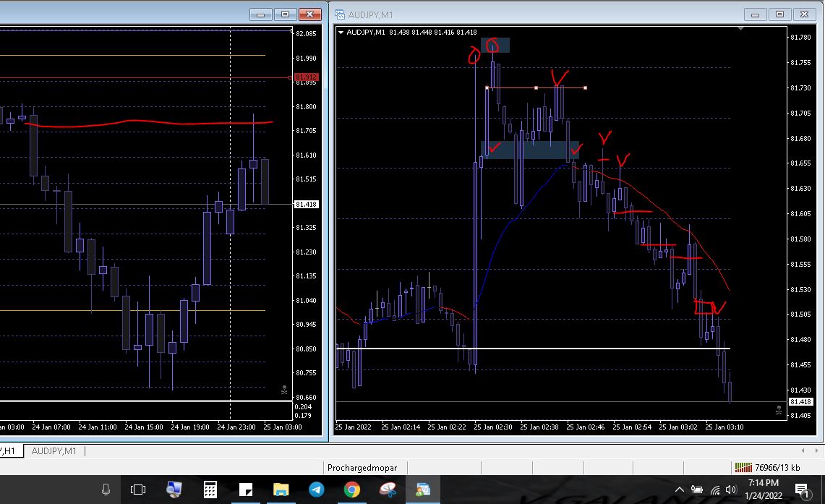Click the 81.418 price label on the M1 chart

(x=801, y=402)
